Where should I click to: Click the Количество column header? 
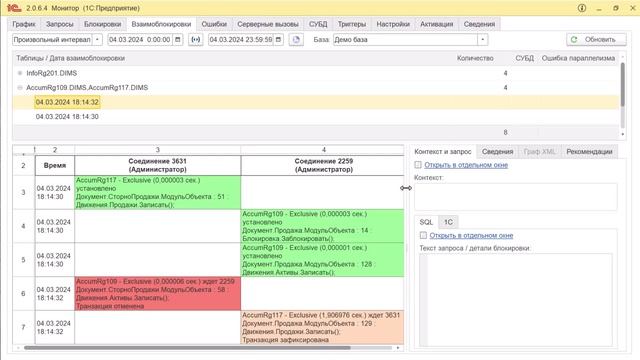(x=475, y=58)
